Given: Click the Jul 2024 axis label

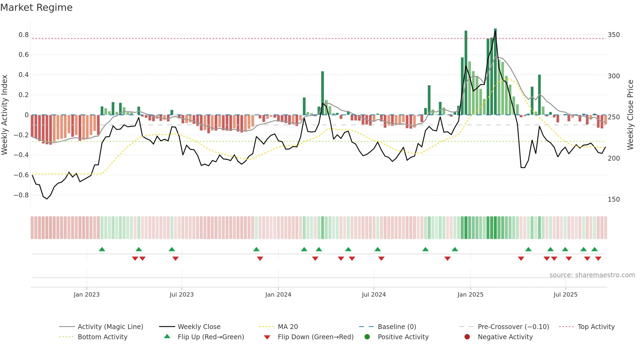Looking at the screenshot, I should pos(374,294).
